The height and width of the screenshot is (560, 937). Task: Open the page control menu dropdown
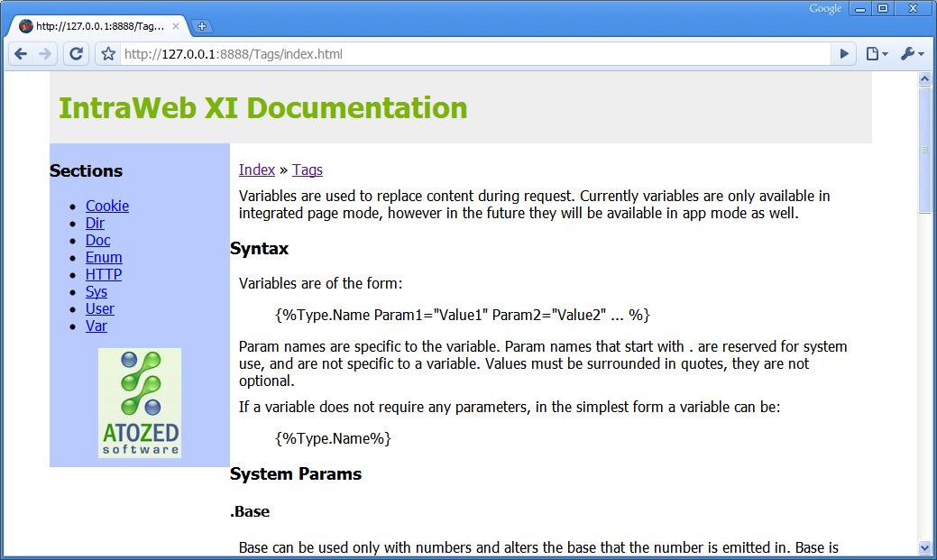point(877,54)
